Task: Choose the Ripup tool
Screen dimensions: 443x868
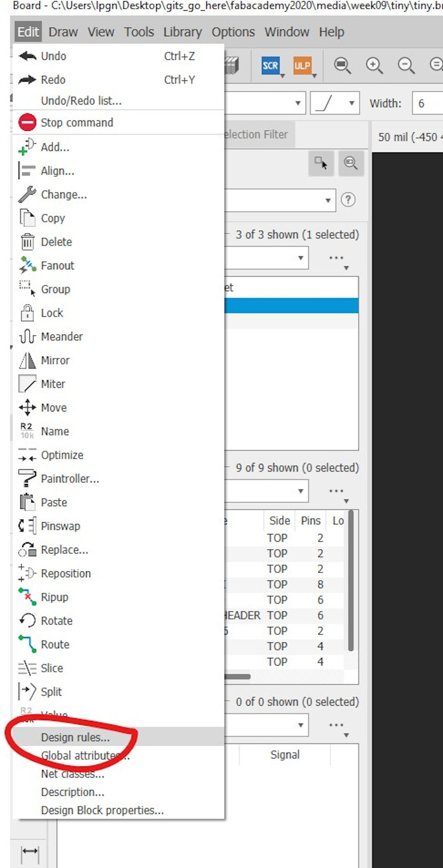Action: click(x=119, y=597)
